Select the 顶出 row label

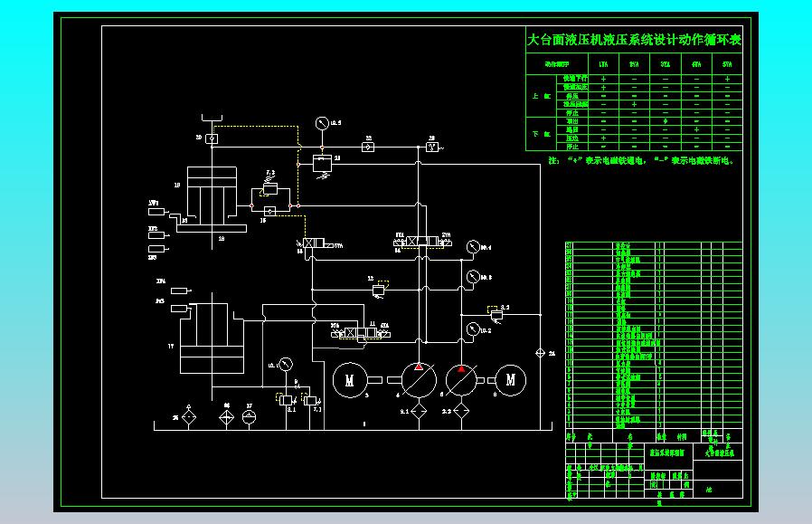click(572, 121)
